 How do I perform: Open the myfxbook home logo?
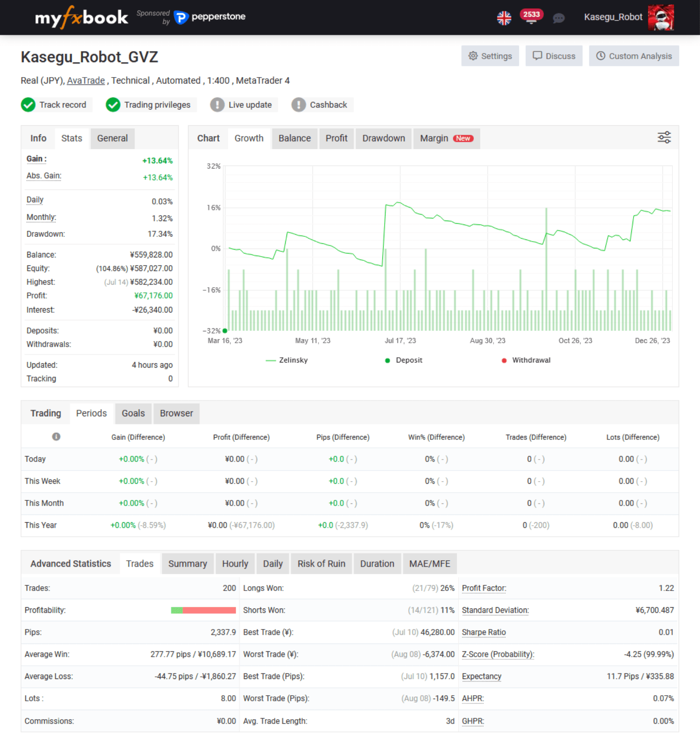point(81,18)
